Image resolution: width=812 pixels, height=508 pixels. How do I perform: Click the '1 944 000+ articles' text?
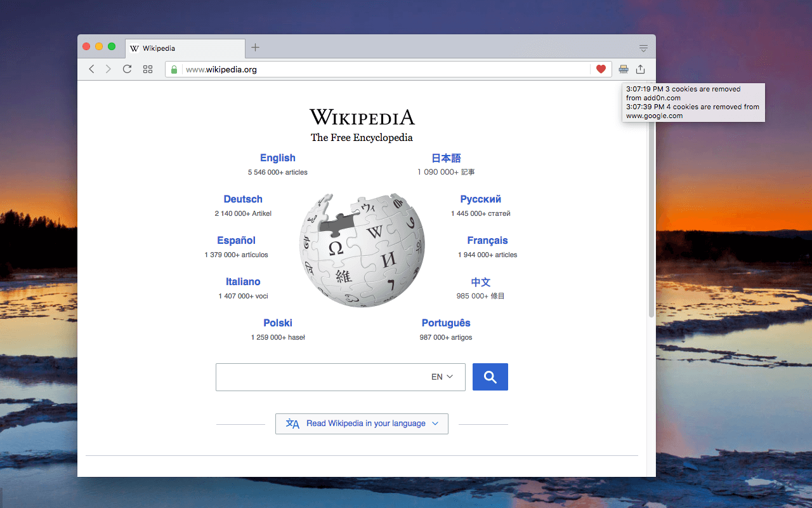pos(488,255)
